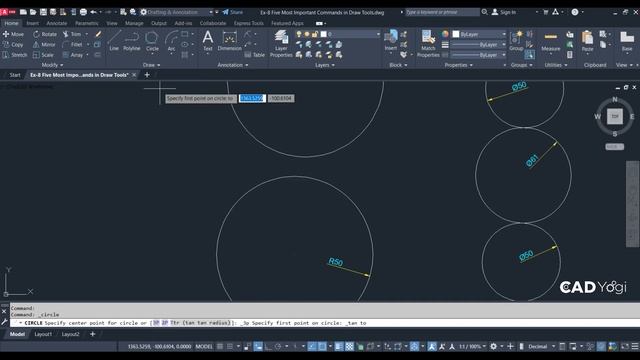Expand the Block panel

click(x=398, y=65)
